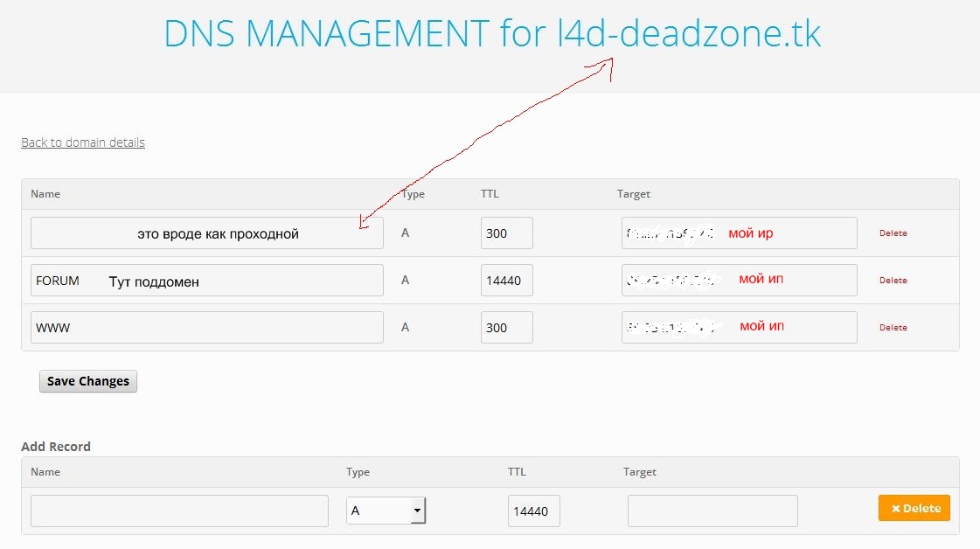The width and height of the screenshot is (980, 549).
Task: Select the Target field of the WWW record
Action: coord(739,328)
